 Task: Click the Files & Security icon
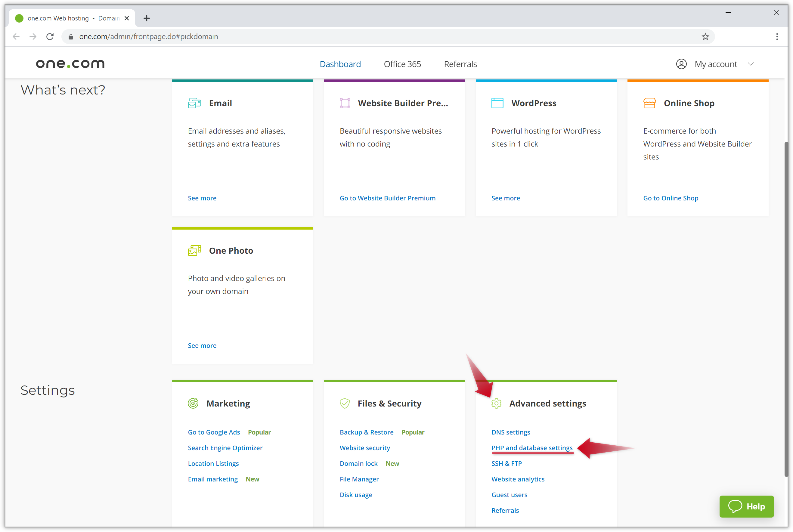(345, 403)
